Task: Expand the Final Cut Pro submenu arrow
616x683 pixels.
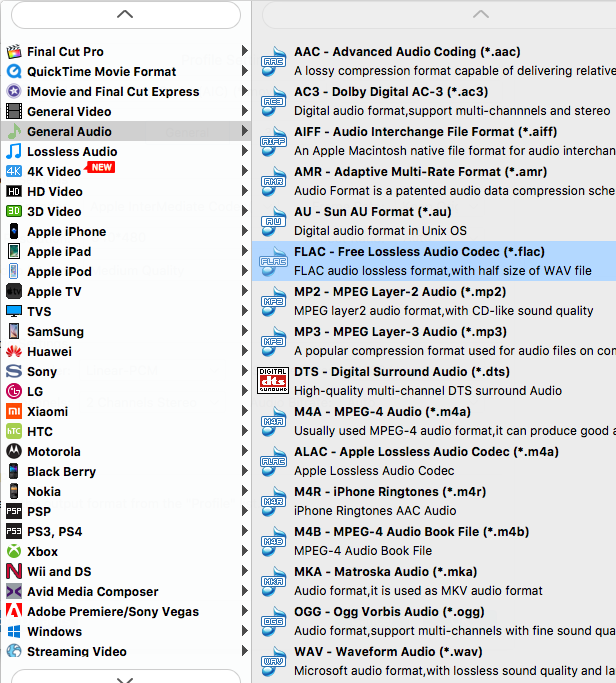Action: 245,51
